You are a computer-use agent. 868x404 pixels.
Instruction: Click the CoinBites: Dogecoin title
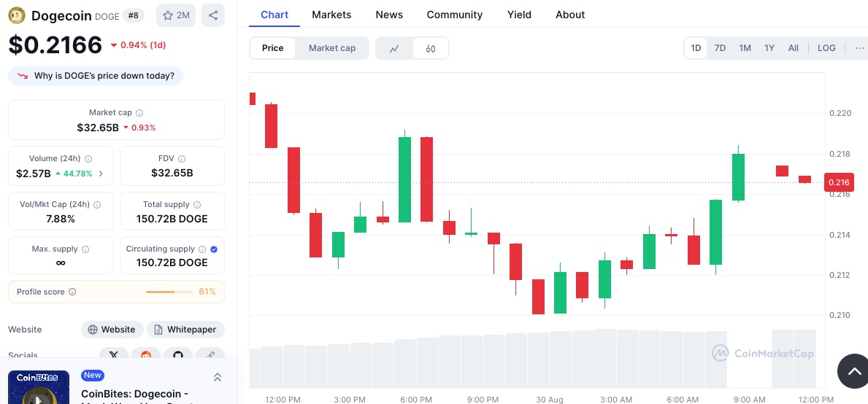pos(136,394)
